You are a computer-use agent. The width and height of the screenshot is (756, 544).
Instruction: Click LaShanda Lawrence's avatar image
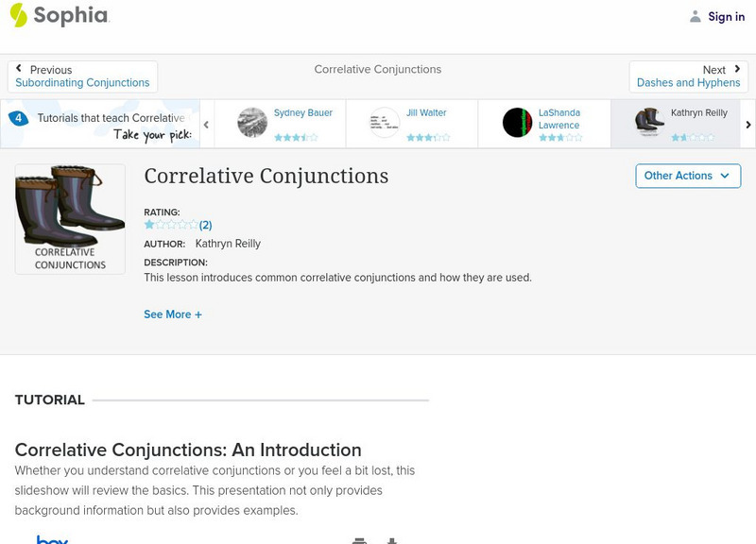click(x=517, y=123)
